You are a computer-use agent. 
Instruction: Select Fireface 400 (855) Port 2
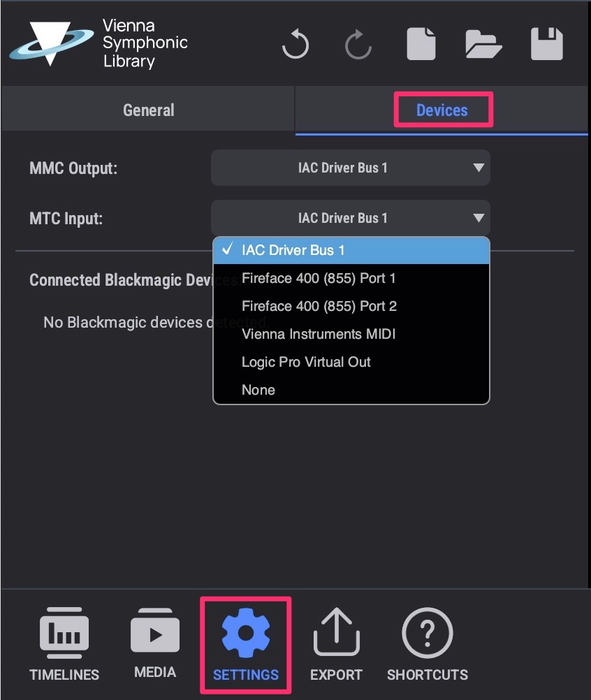pos(319,306)
